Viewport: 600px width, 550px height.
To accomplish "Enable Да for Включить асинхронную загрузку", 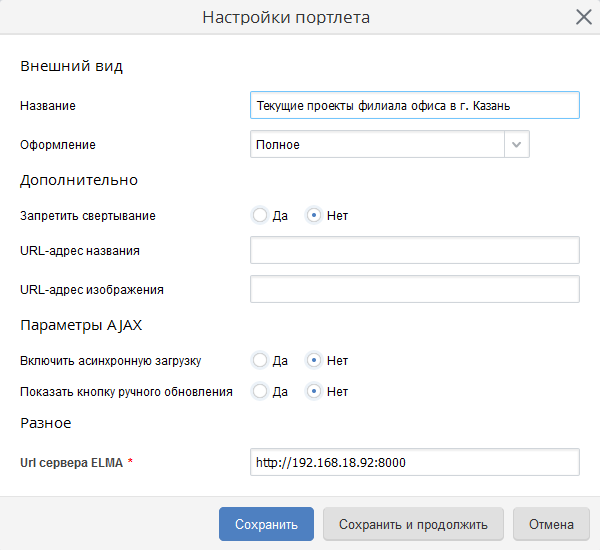I will coord(260,360).
